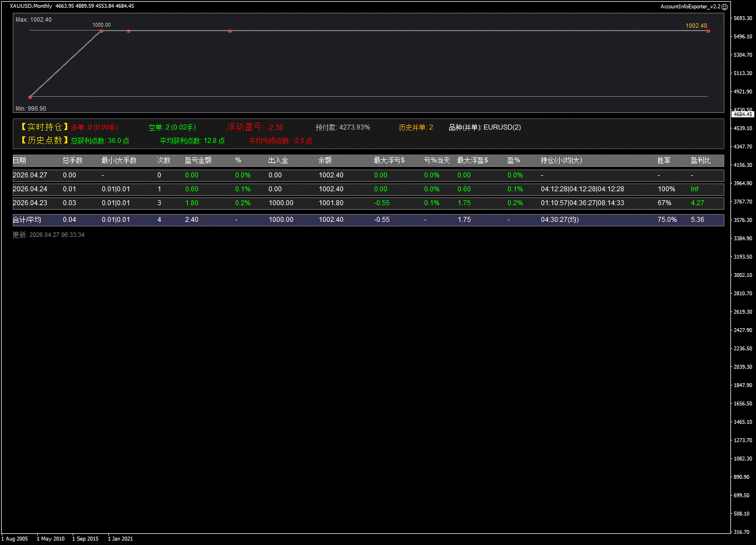Select the 2026.04.23 table row date

pyautogui.click(x=29, y=203)
